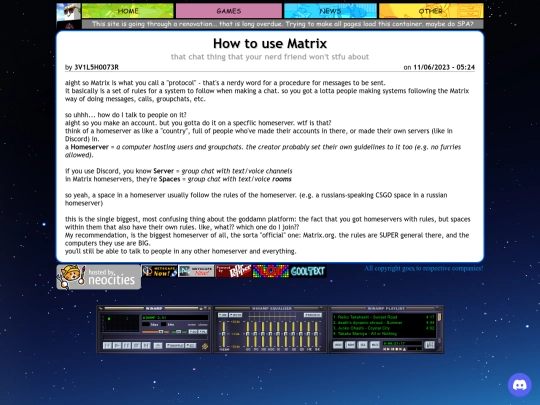The height and width of the screenshot is (405, 540).
Task: Toggle the equalizer AUTO button
Action: point(236,315)
